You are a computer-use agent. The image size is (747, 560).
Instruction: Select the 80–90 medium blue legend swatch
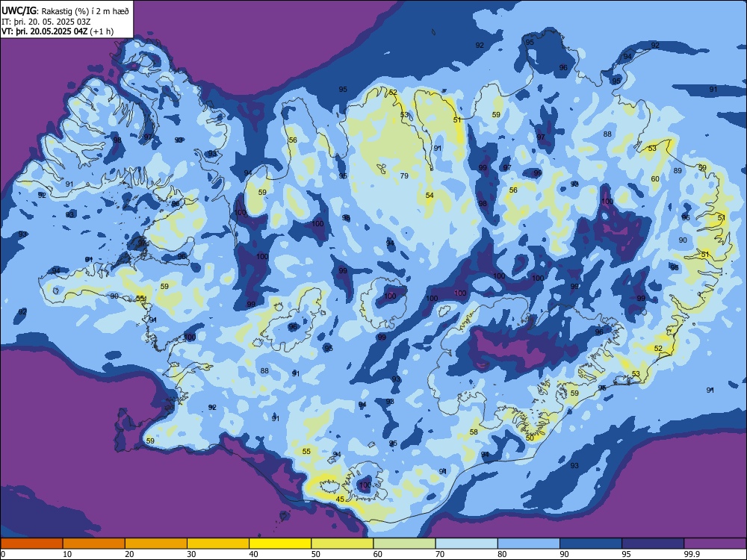[x=529, y=544]
